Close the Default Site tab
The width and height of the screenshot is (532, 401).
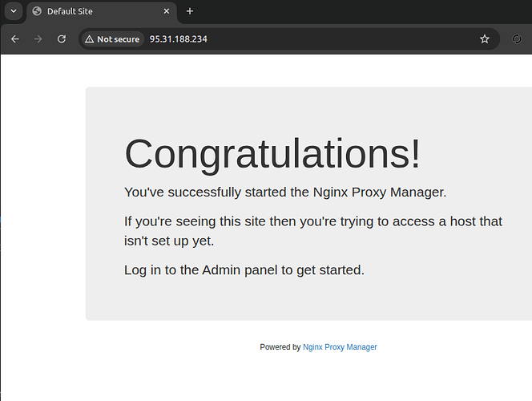(167, 11)
